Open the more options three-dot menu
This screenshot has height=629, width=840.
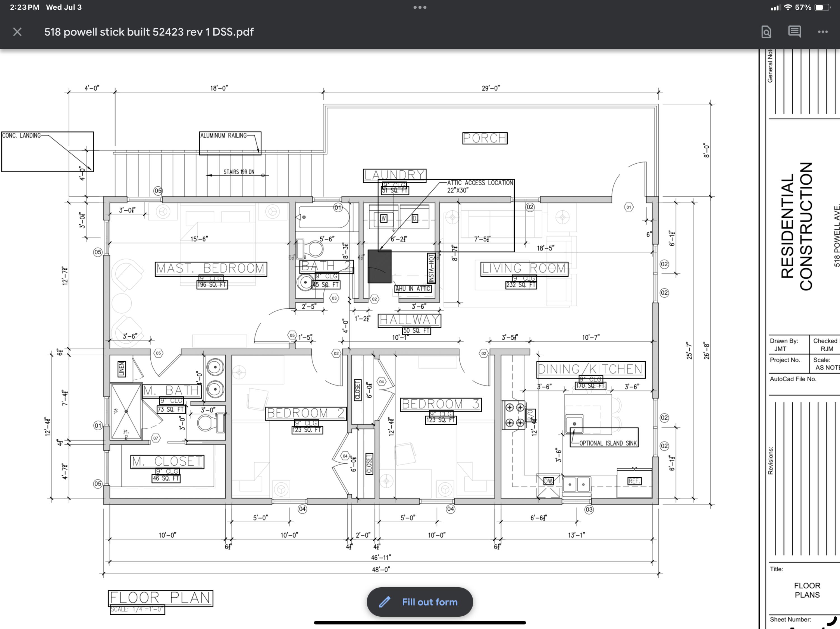coord(823,32)
